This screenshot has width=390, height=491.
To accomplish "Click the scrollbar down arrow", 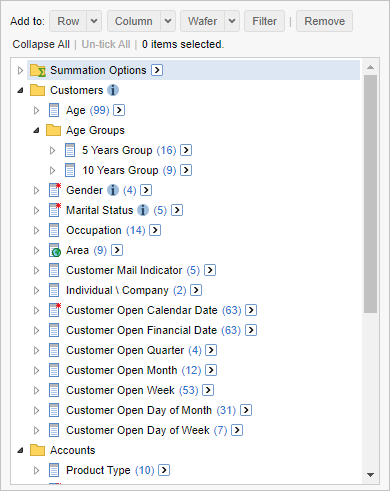I will 370,475.
